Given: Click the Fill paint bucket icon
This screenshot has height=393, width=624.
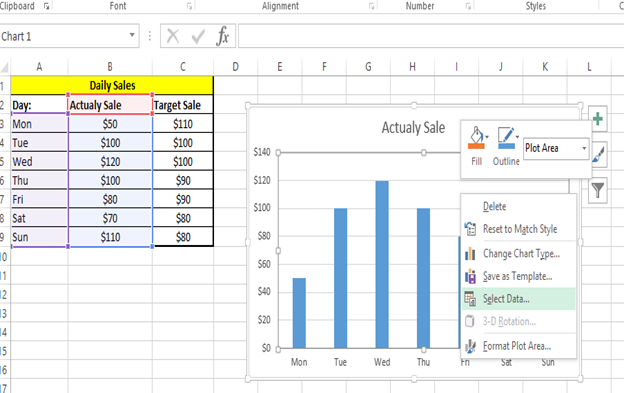Looking at the screenshot, I should click(476, 138).
